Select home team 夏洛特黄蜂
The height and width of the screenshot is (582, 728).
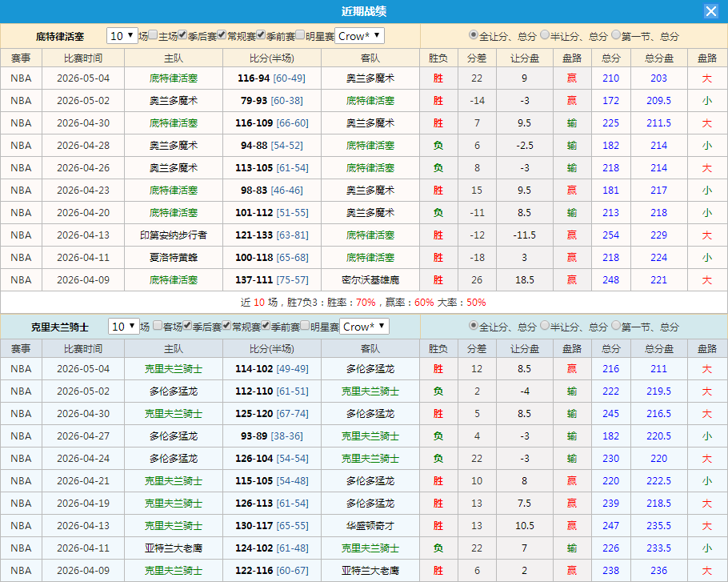173,257
